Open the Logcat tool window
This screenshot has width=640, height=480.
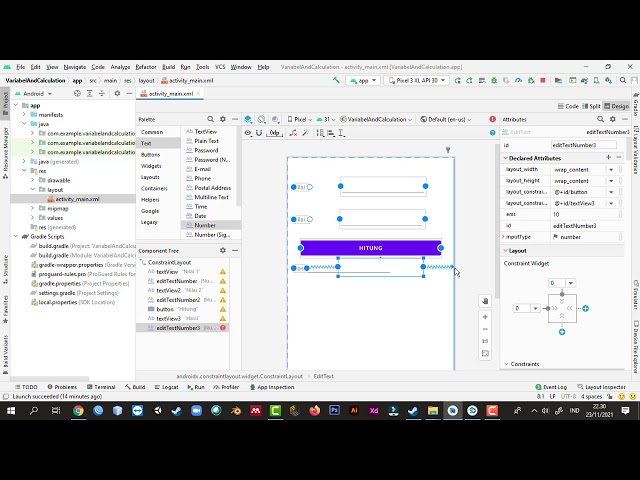(167, 387)
